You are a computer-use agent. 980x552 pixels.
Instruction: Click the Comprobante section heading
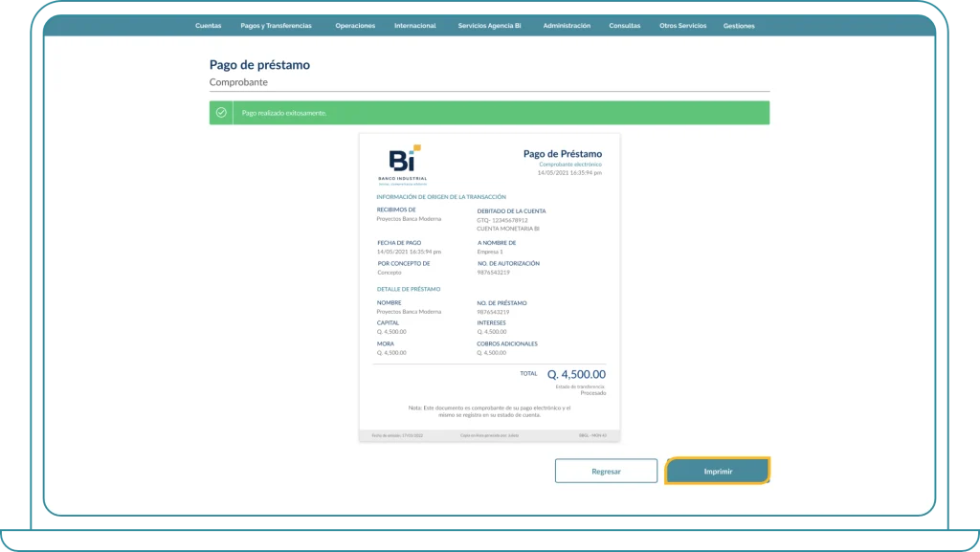pyautogui.click(x=238, y=82)
